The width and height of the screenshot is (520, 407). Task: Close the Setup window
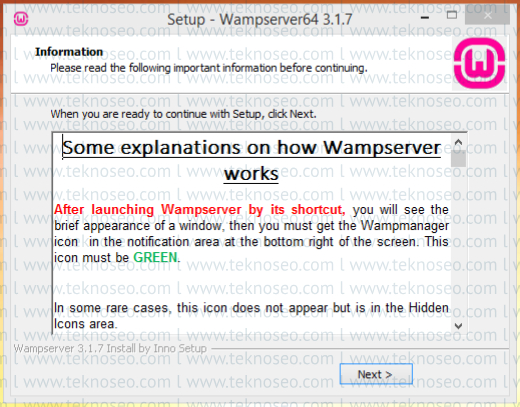pyautogui.click(x=487, y=16)
